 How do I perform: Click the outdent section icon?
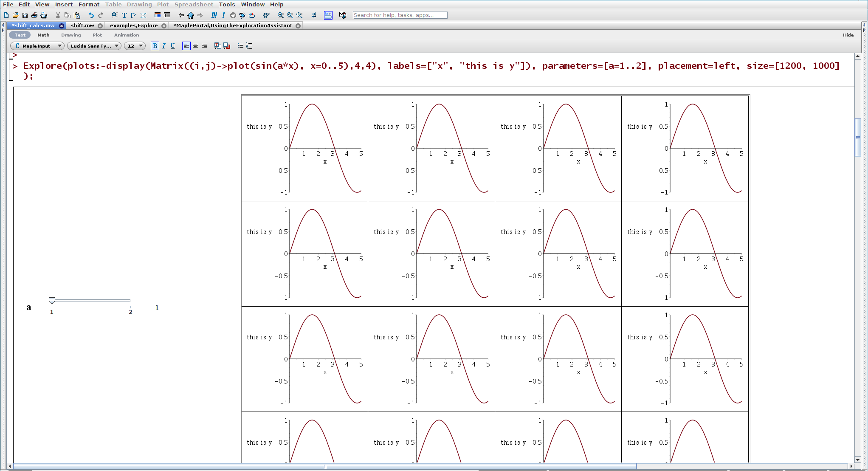167,15
